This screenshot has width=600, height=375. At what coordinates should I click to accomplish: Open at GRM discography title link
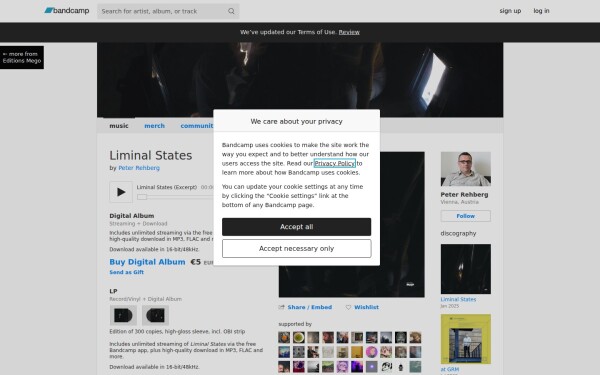[x=450, y=369]
